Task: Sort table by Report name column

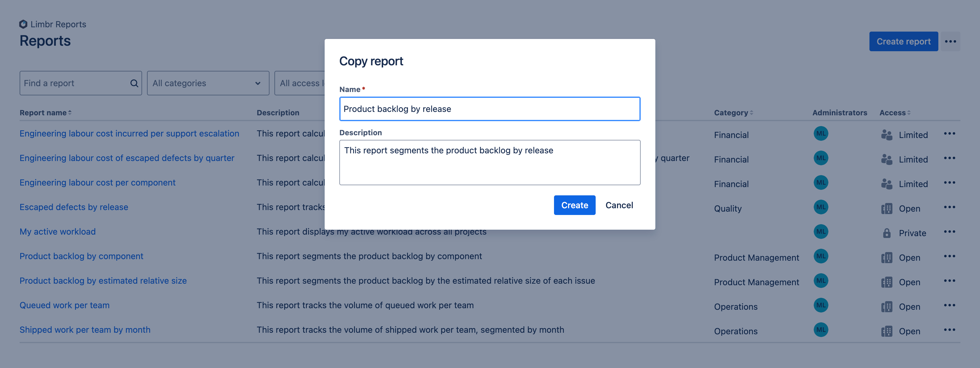Action: point(45,113)
